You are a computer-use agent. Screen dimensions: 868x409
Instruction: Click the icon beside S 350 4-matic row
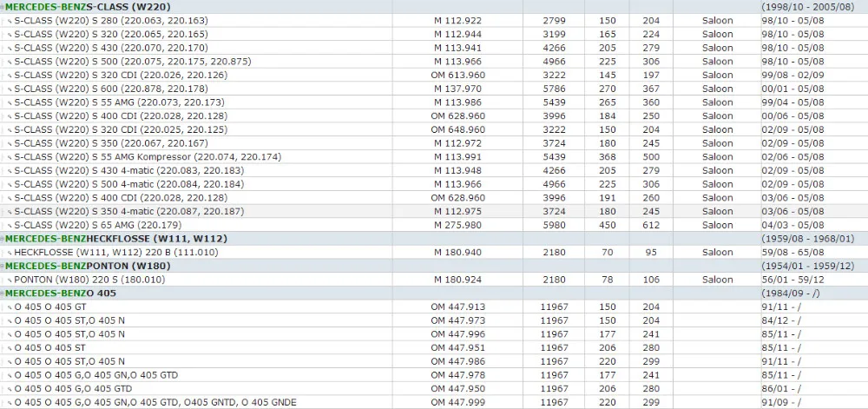click(x=10, y=211)
